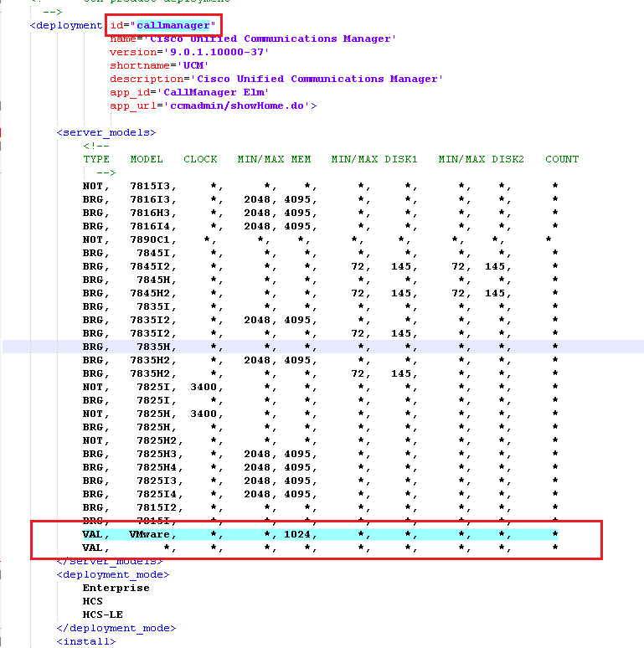644x648 pixels.
Task: Click the 'MIN/MAX DISK1' column header
Action: tap(374, 159)
